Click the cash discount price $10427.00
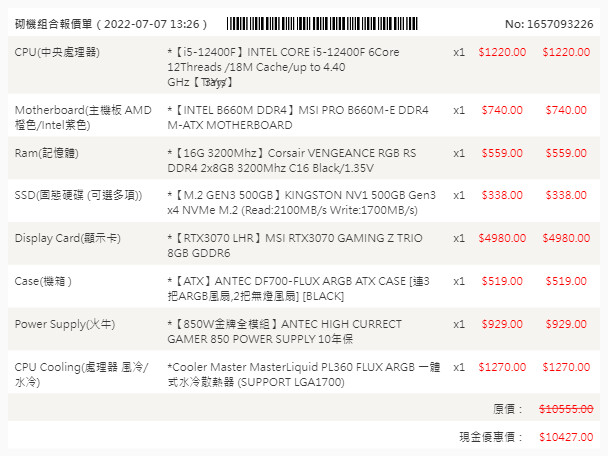Image resolution: width=608 pixels, height=456 pixels. (x=565, y=437)
